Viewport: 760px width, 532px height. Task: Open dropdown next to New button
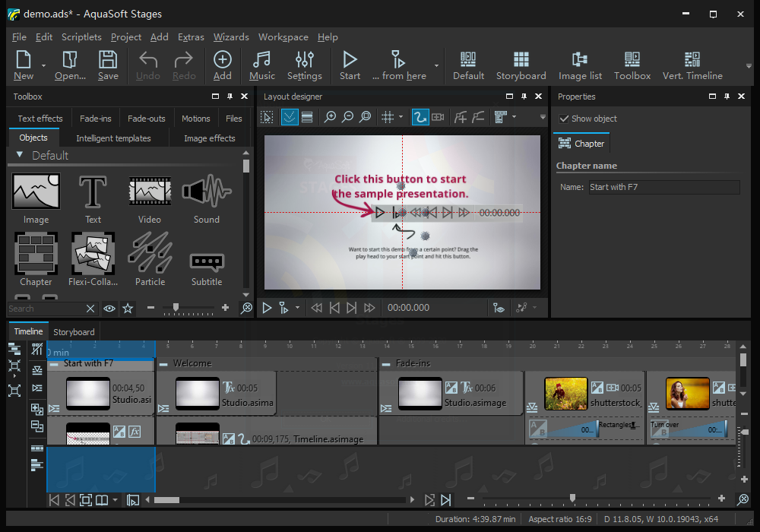pos(43,65)
